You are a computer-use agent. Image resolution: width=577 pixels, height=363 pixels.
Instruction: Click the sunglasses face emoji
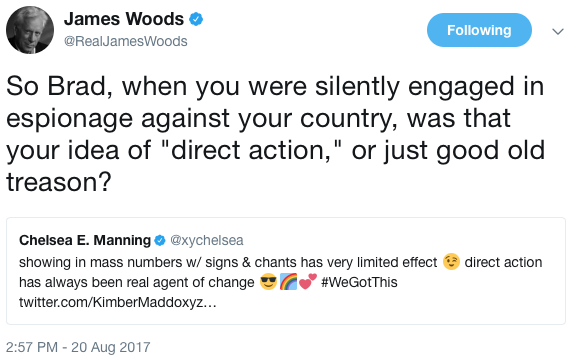pyautogui.click(x=268, y=282)
